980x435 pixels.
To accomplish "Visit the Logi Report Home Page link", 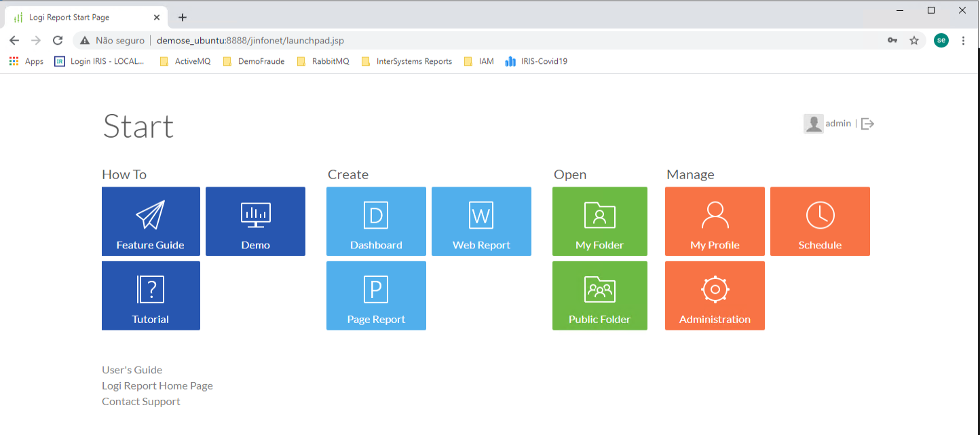I will tap(157, 385).
